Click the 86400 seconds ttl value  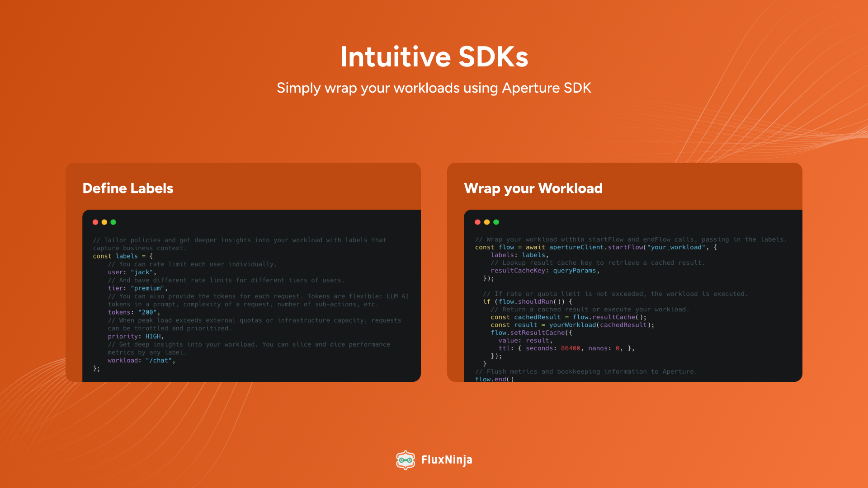coord(570,348)
